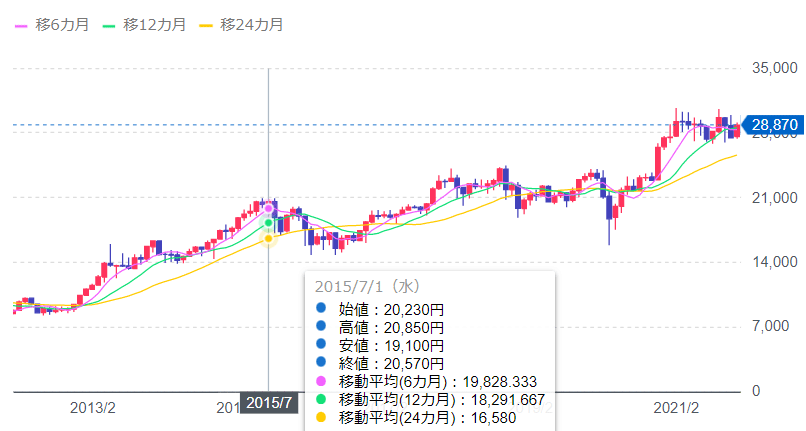Click the 移動平均(6カ月)：19,828.333 row
The width and height of the screenshot is (806, 431).
click(x=426, y=382)
